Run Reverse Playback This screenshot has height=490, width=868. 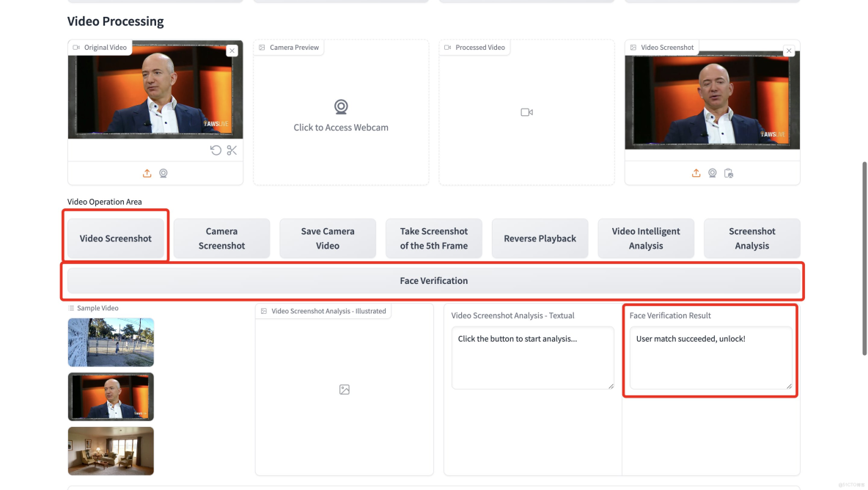pyautogui.click(x=540, y=238)
